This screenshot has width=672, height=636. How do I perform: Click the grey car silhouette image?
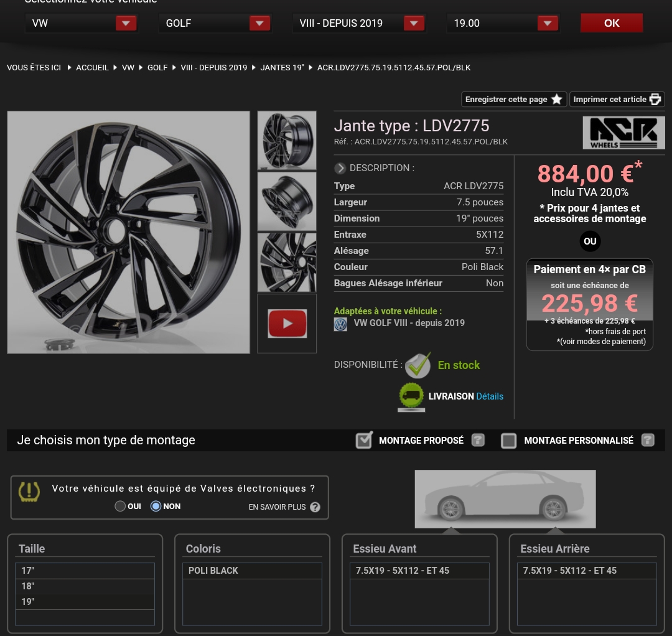(505, 499)
